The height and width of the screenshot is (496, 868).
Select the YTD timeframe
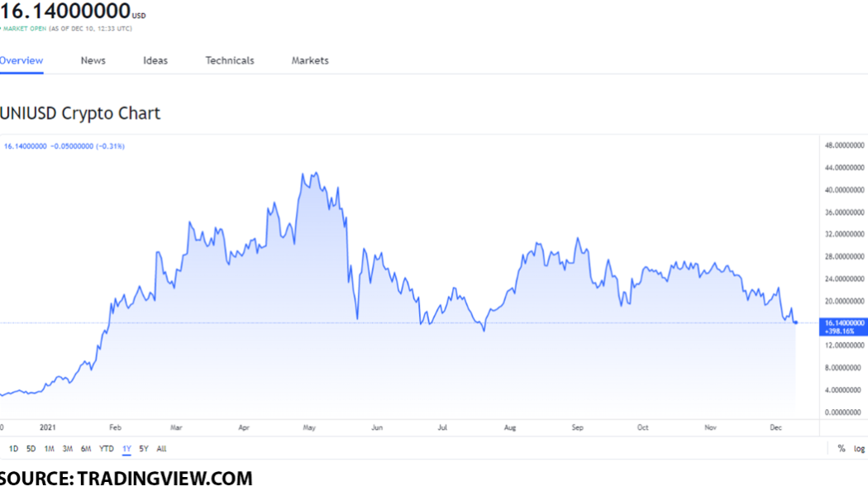coord(105,448)
